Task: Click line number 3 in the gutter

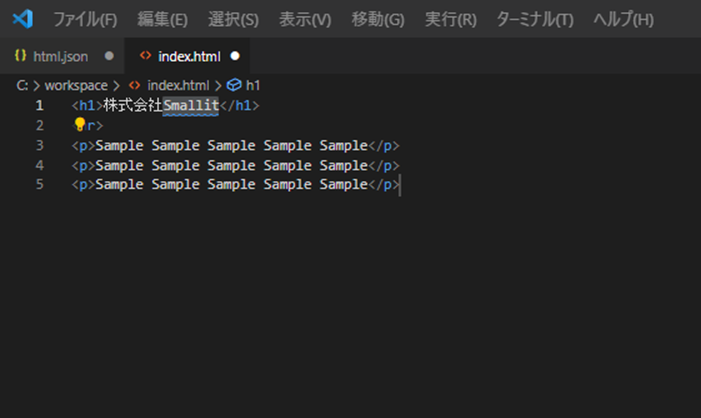Action: click(x=39, y=145)
